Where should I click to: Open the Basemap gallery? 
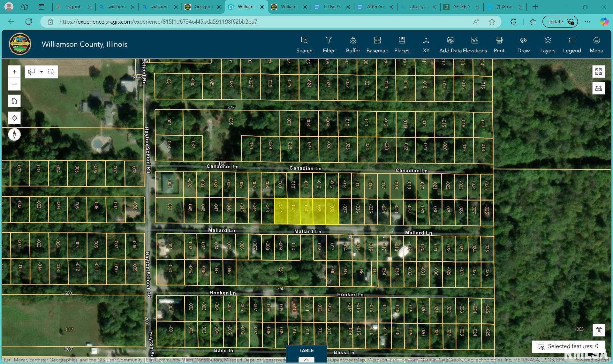pos(377,45)
